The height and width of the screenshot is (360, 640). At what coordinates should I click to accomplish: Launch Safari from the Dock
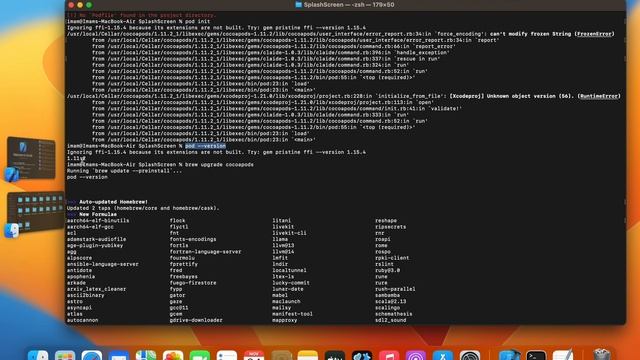click(92, 354)
